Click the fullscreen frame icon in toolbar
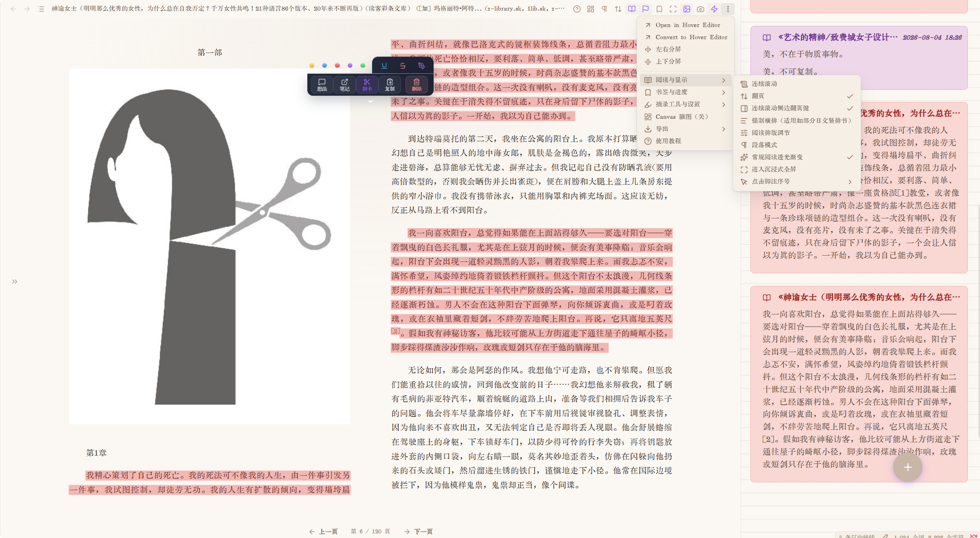 coord(673,9)
